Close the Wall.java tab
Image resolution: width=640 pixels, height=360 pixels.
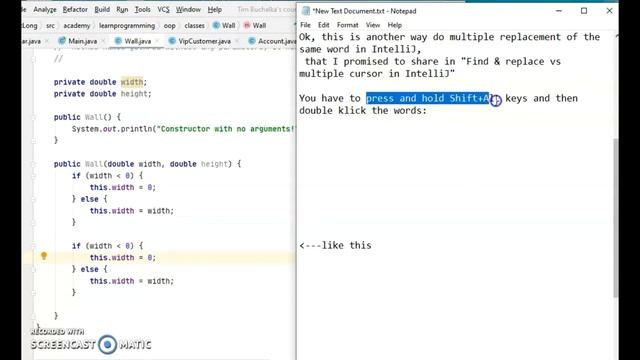pos(157,41)
